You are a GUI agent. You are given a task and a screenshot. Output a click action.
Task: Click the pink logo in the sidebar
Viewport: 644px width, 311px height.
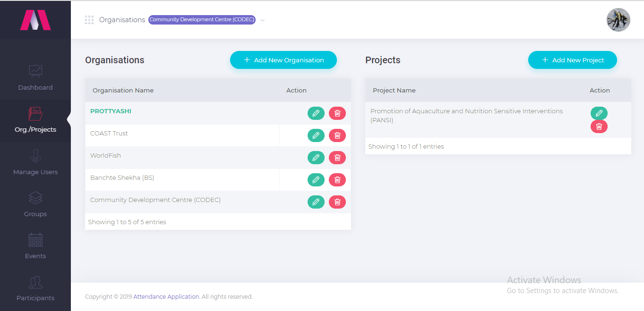(35, 20)
